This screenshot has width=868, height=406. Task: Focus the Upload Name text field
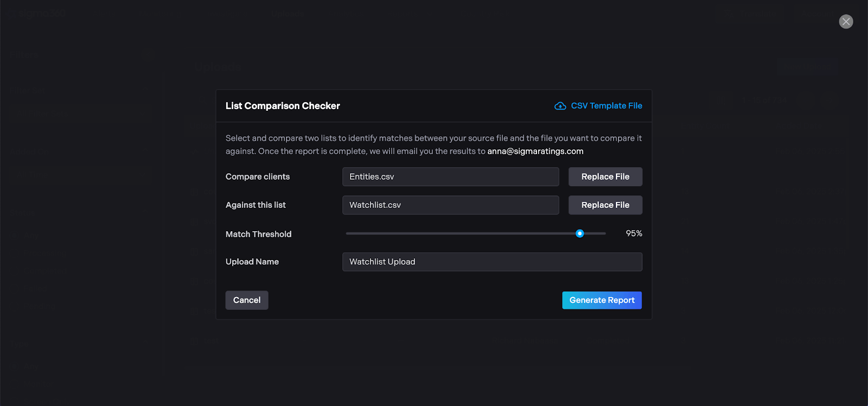(492, 262)
